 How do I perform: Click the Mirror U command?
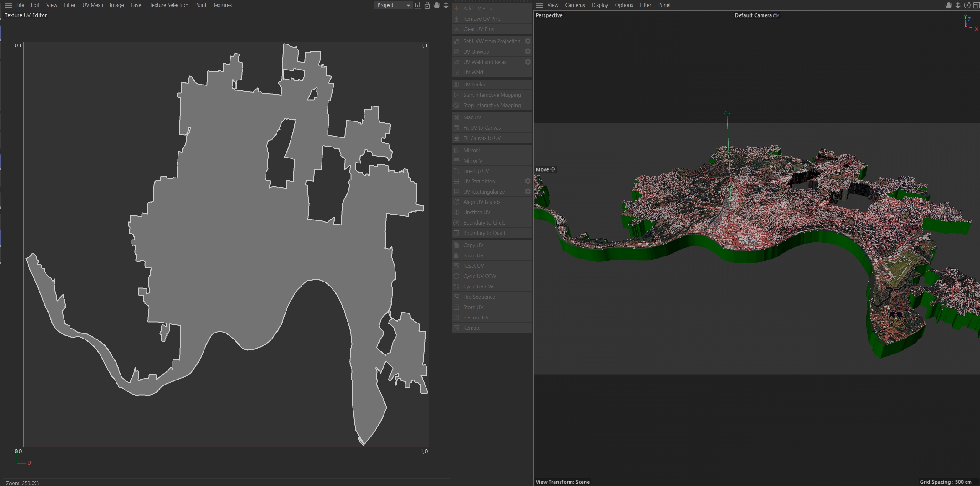(x=472, y=150)
